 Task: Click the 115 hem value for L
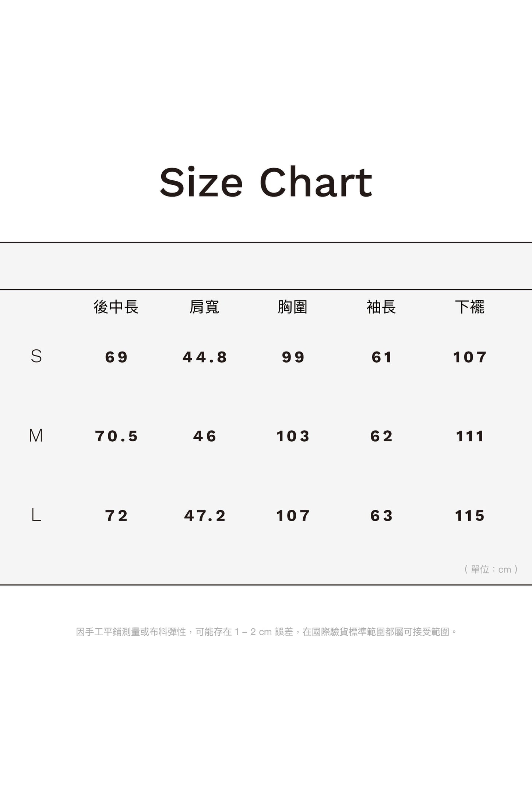tap(469, 516)
